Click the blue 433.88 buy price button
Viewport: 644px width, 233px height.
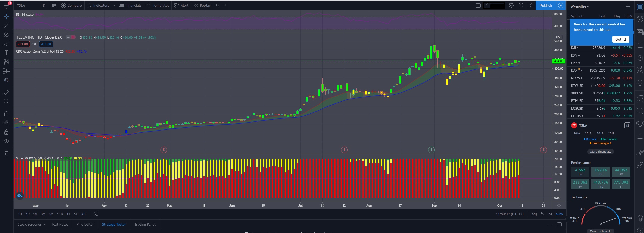click(x=46, y=44)
